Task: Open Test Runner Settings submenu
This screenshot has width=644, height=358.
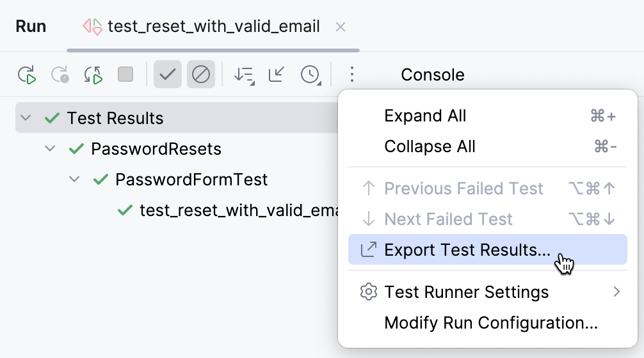Action: [x=466, y=292]
